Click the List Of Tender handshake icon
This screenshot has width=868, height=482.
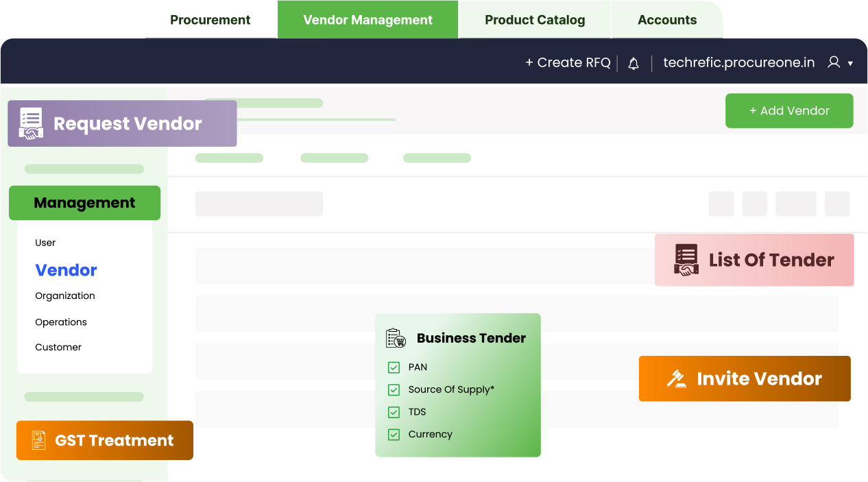pos(686,260)
